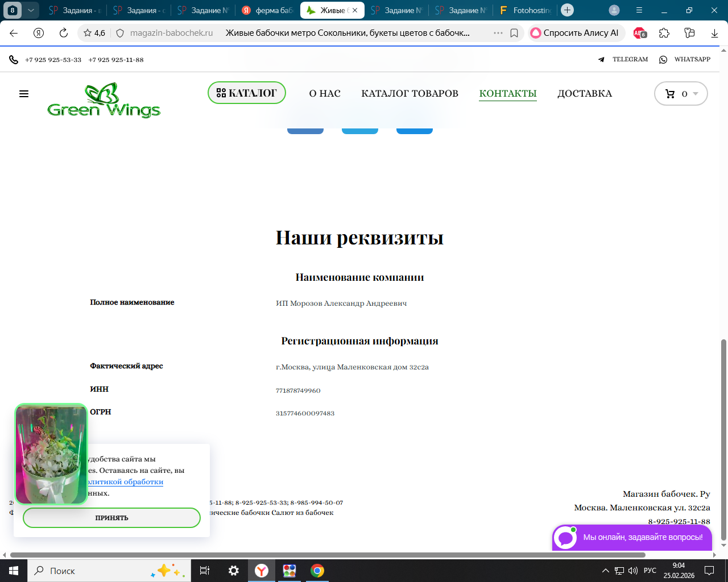Open the О НАС menu item
The width and height of the screenshot is (728, 582).
click(325, 93)
